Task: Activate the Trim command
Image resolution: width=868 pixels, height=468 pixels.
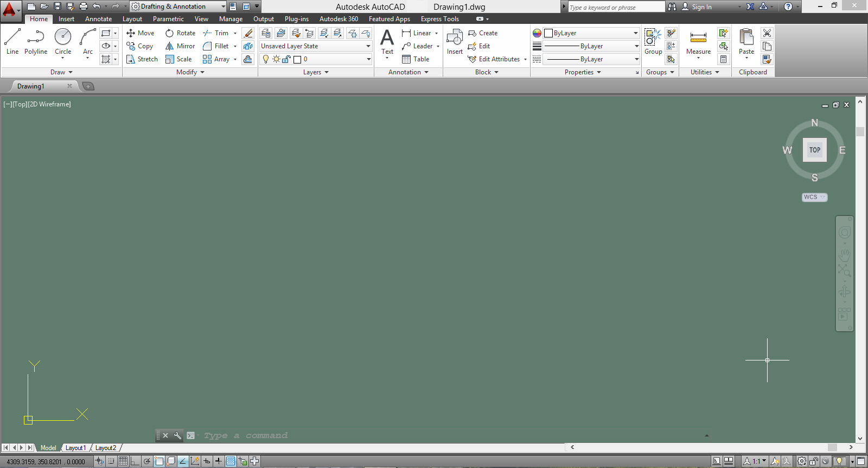Action: click(x=216, y=33)
